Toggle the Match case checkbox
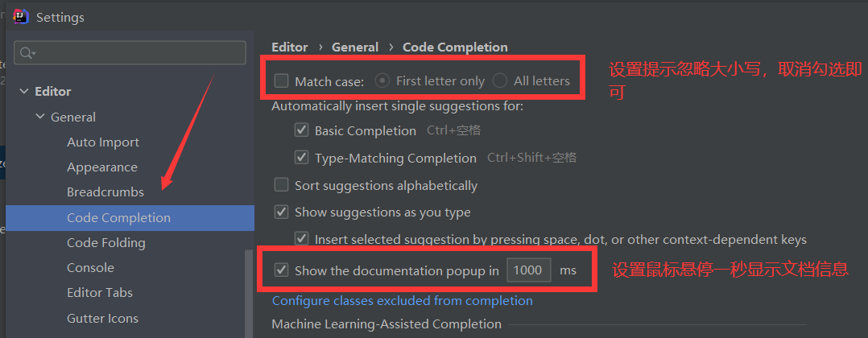 click(x=281, y=80)
